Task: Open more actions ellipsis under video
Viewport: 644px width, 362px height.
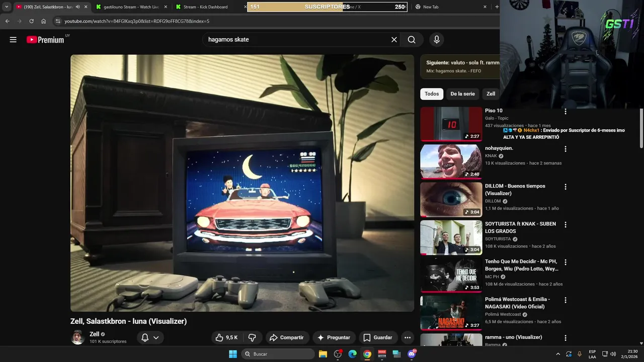Action: coord(408,337)
